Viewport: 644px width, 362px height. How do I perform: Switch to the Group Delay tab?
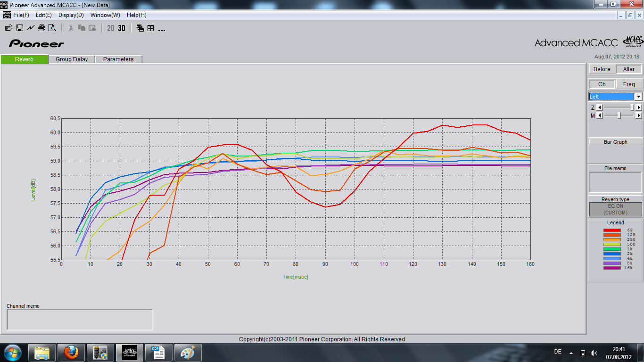[72, 59]
